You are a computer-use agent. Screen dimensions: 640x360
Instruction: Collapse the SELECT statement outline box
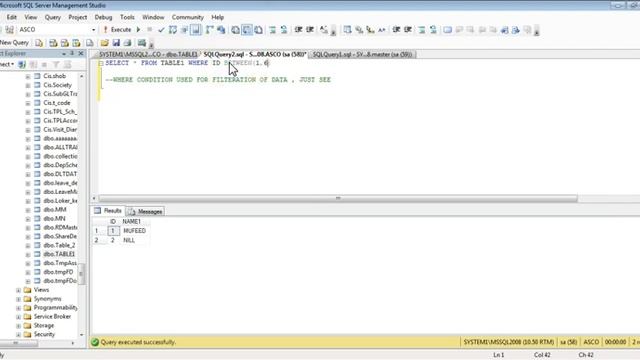pyautogui.click(x=101, y=63)
